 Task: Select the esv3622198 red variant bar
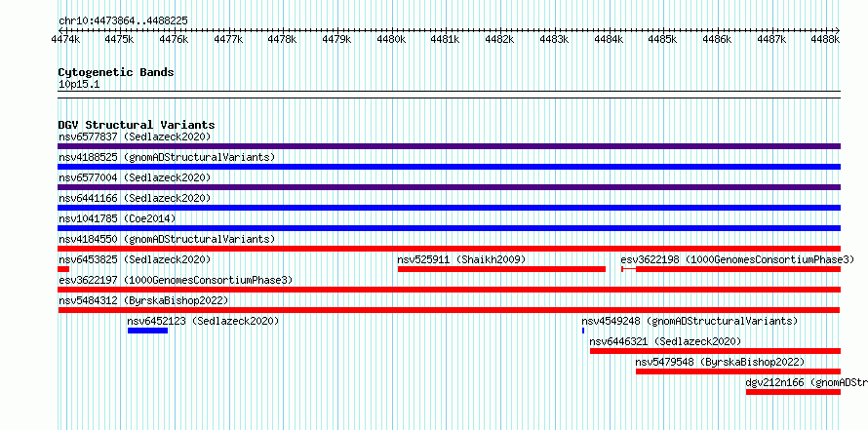(x=731, y=269)
